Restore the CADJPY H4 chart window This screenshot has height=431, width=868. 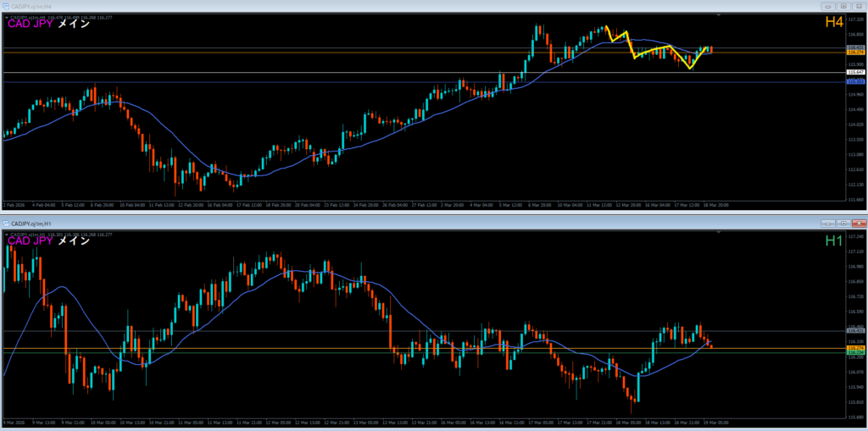click(x=843, y=6)
